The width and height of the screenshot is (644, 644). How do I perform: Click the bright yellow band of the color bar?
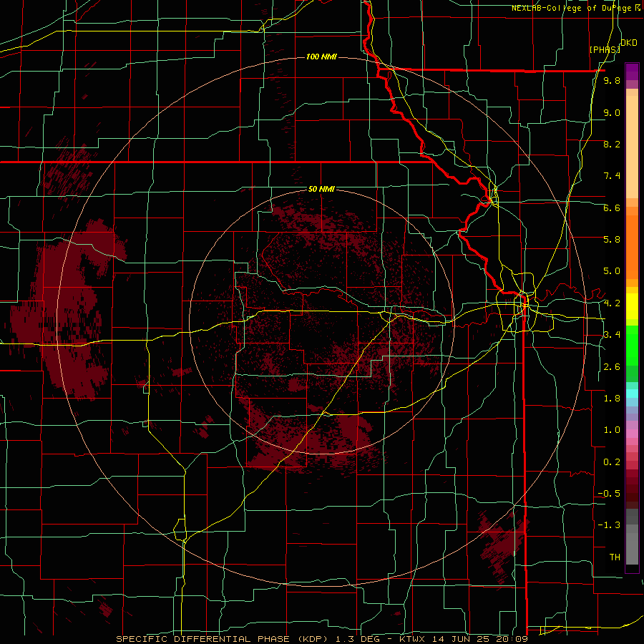[632, 306]
